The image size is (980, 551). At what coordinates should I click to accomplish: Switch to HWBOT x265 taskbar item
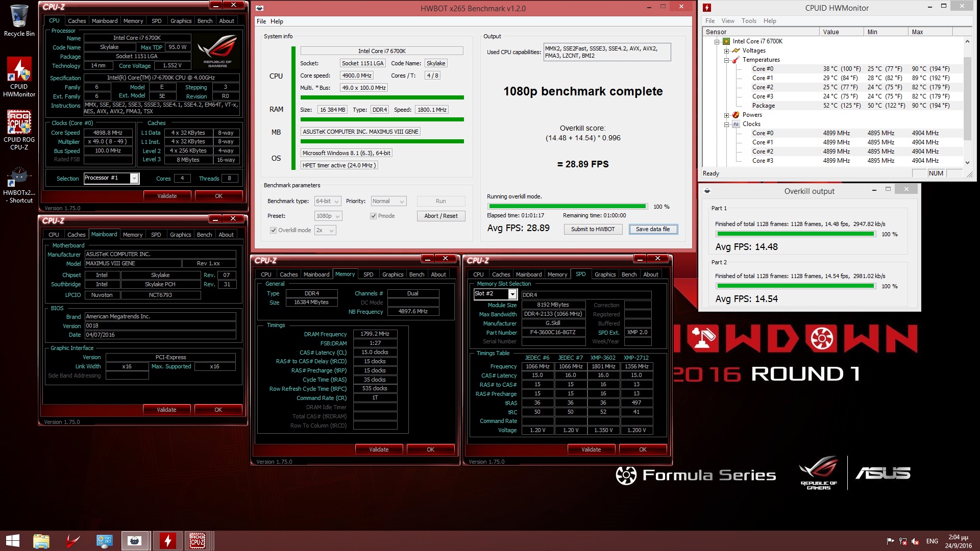(x=135, y=541)
